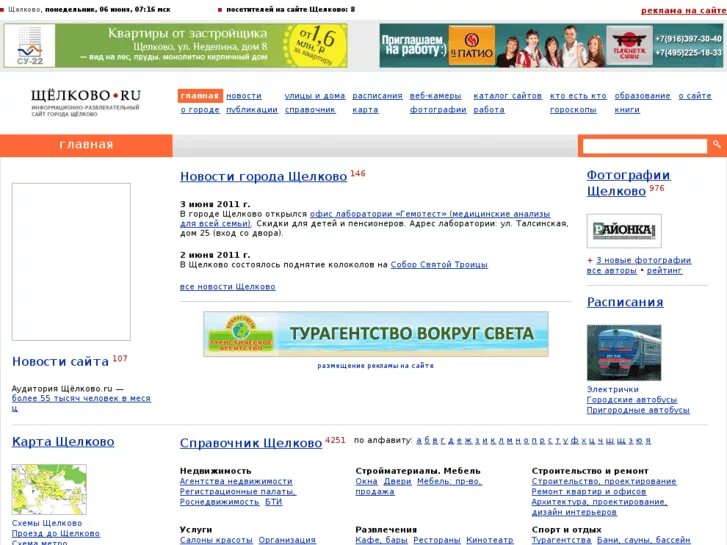Open фотографии menu item
Image resolution: width=727 pixels, height=545 pixels.
tap(438, 109)
